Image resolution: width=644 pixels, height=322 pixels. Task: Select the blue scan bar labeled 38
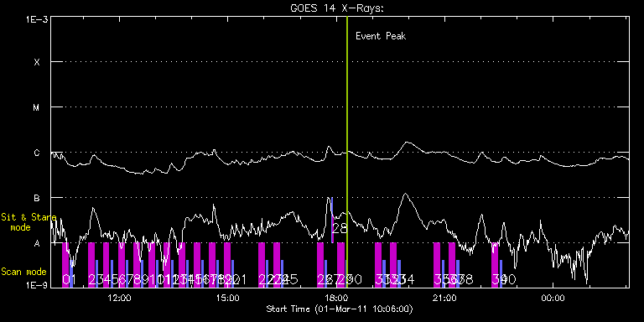pos(458,273)
